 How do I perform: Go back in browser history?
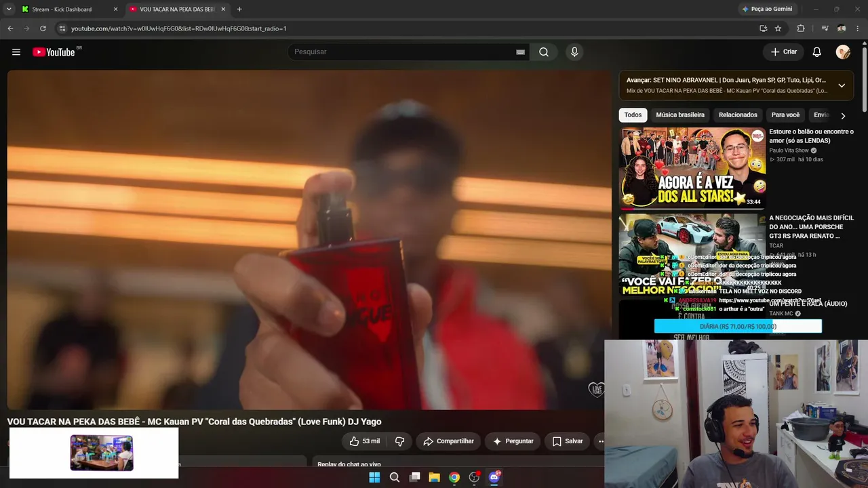(x=10, y=28)
